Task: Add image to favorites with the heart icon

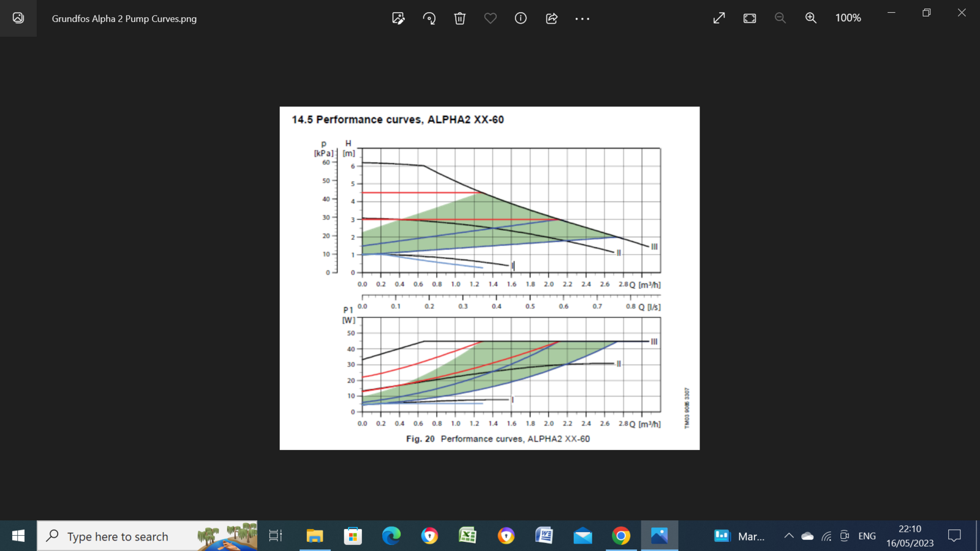Action: (490, 18)
